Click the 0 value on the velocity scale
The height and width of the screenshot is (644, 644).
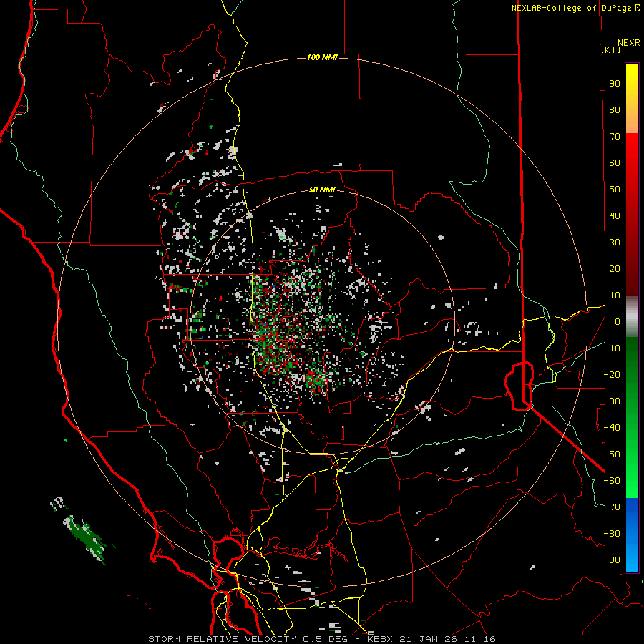point(618,322)
